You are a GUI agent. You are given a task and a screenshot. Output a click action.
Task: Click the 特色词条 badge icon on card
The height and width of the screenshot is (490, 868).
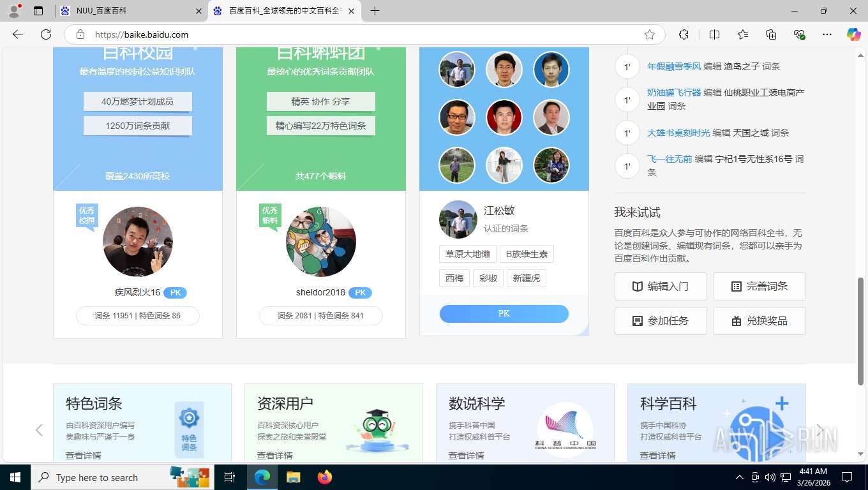(x=189, y=429)
